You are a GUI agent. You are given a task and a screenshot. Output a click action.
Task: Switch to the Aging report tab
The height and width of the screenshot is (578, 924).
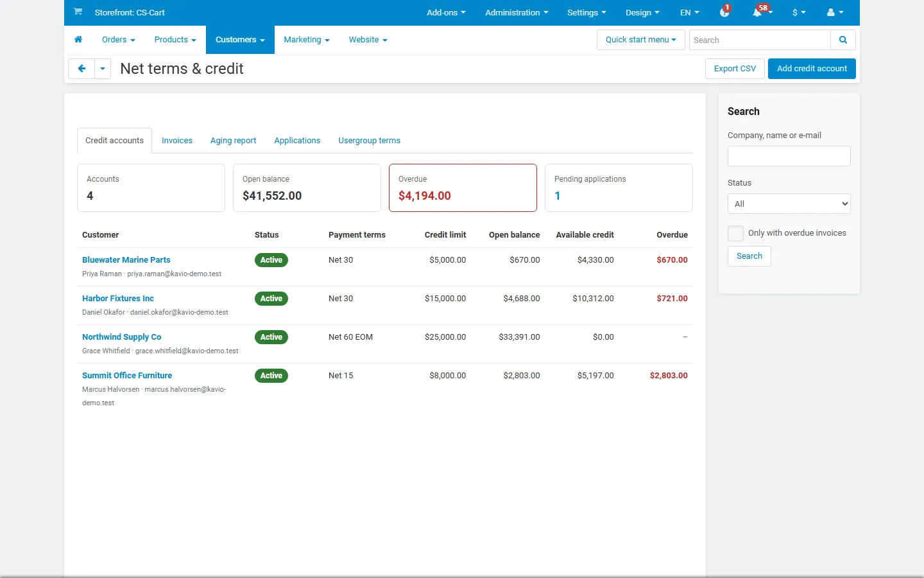(x=234, y=141)
